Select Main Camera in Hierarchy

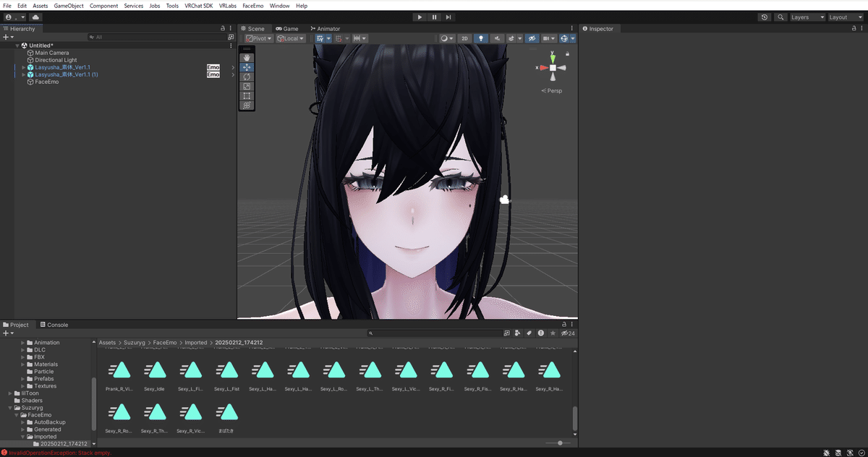point(52,53)
